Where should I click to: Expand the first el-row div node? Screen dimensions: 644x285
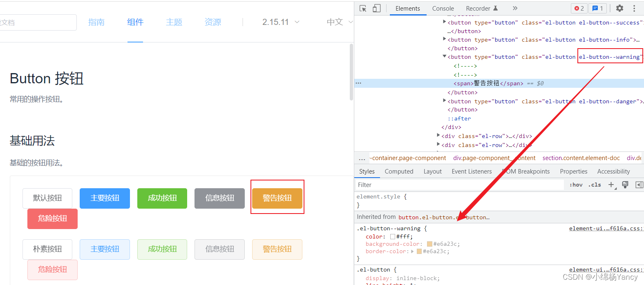point(438,136)
